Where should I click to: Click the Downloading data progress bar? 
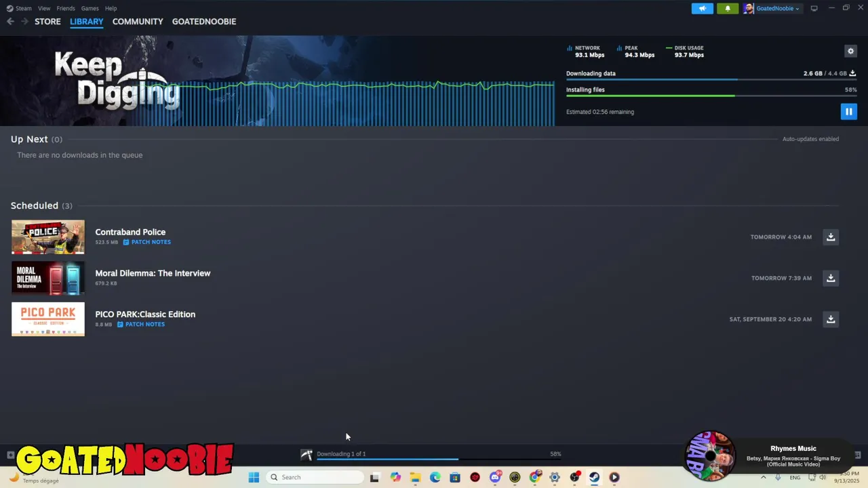(711, 79)
